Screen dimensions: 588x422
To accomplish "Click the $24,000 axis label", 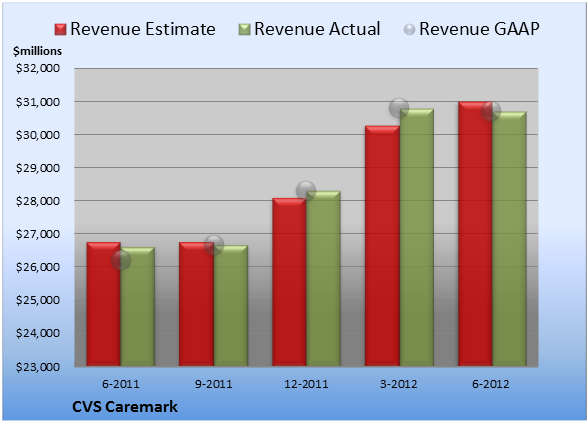I will point(38,333).
